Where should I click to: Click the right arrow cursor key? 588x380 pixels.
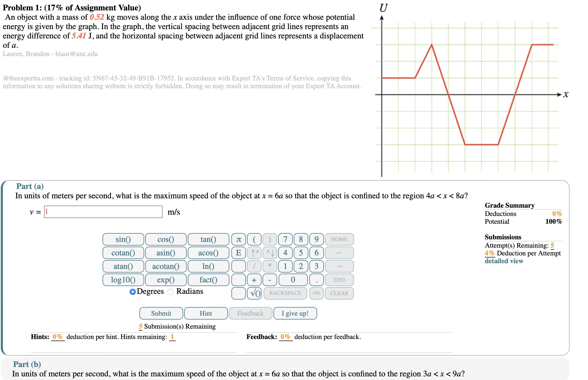point(339,266)
